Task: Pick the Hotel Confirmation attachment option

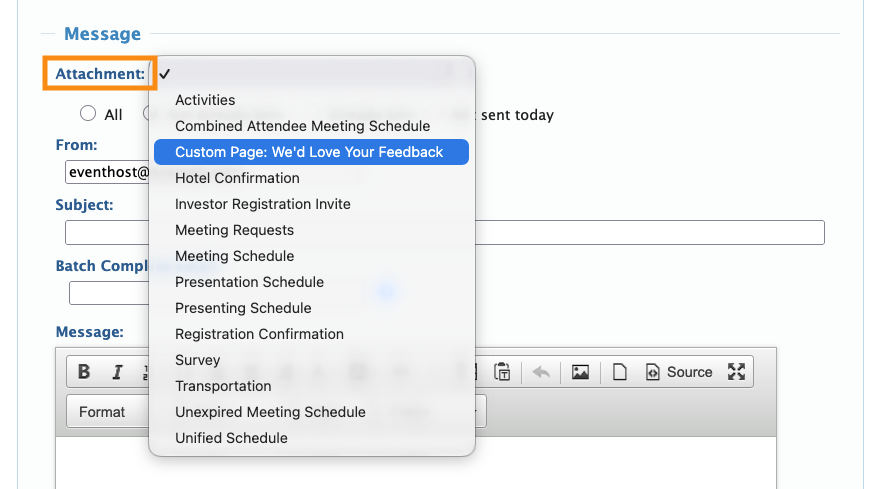Action: 237,178
